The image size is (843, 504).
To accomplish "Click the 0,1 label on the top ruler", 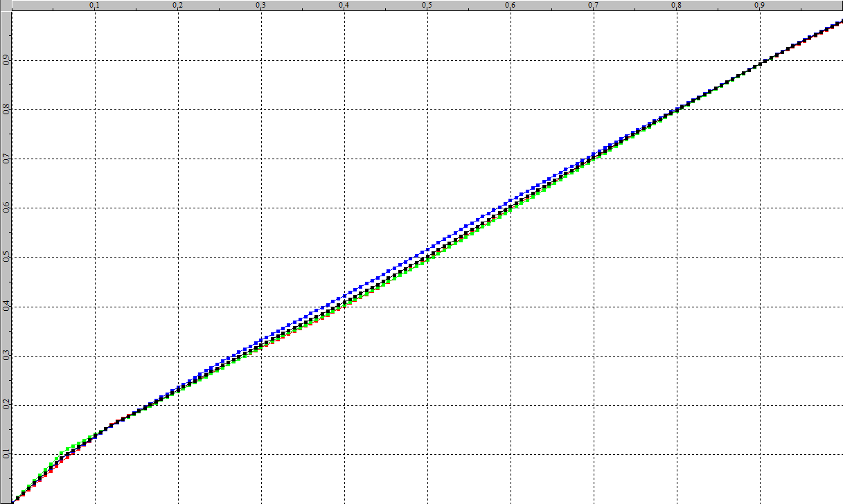I will [x=95, y=6].
